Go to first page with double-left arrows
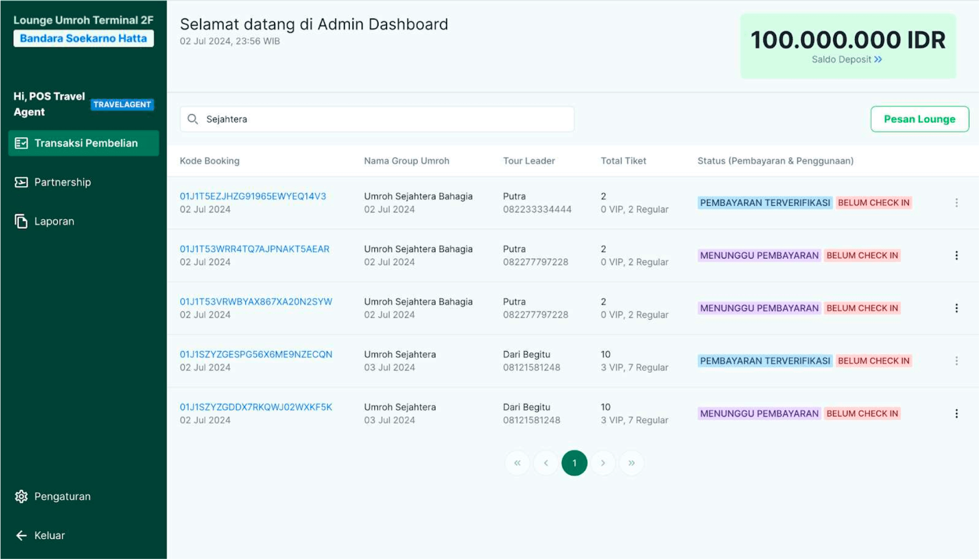The image size is (980, 560). (x=517, y=463)
